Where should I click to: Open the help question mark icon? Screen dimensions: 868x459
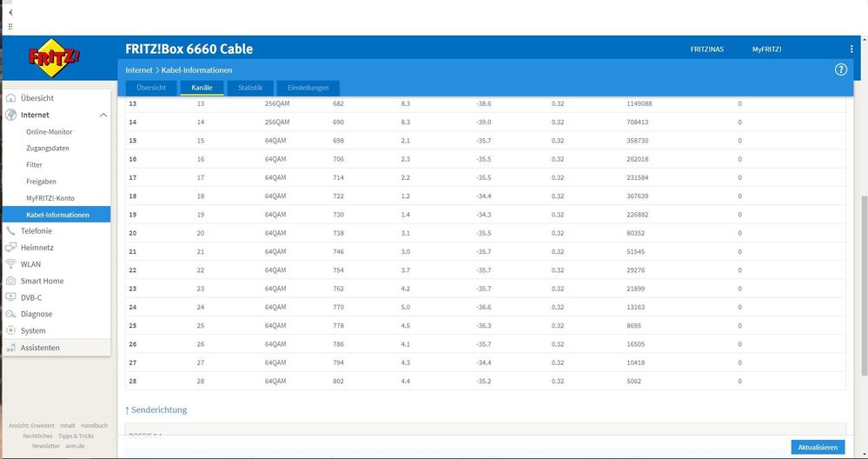coord(841,70)
